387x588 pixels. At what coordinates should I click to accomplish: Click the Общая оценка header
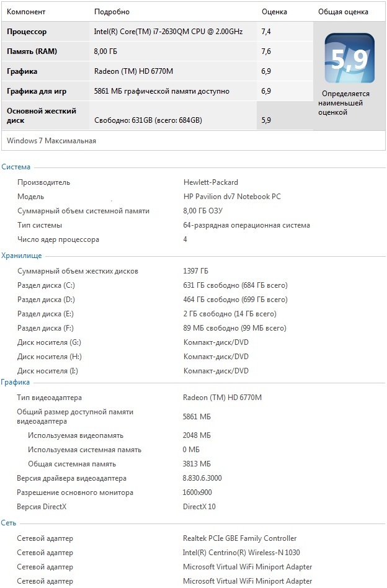click(x=343, y=12)
